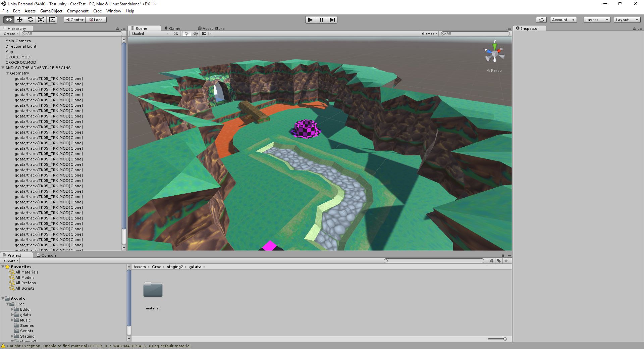The width and height of the screenshot is (644, 349).
Task: Open the Cloud services icon
Action: click(x=541, y=20)
